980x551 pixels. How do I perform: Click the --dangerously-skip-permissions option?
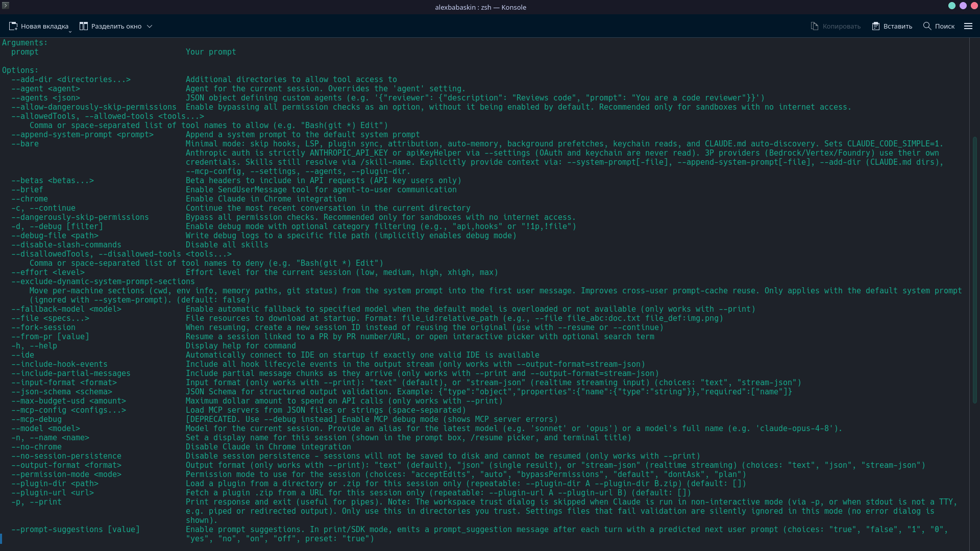pyautogui.click(x=80, y=217)
